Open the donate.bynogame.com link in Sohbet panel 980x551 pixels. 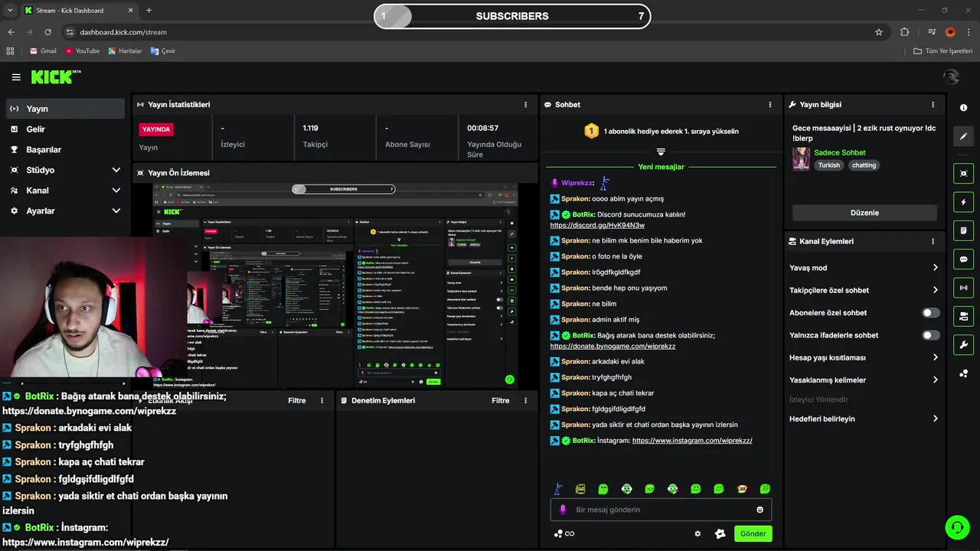pyautogui.click(x=612, y=346)
